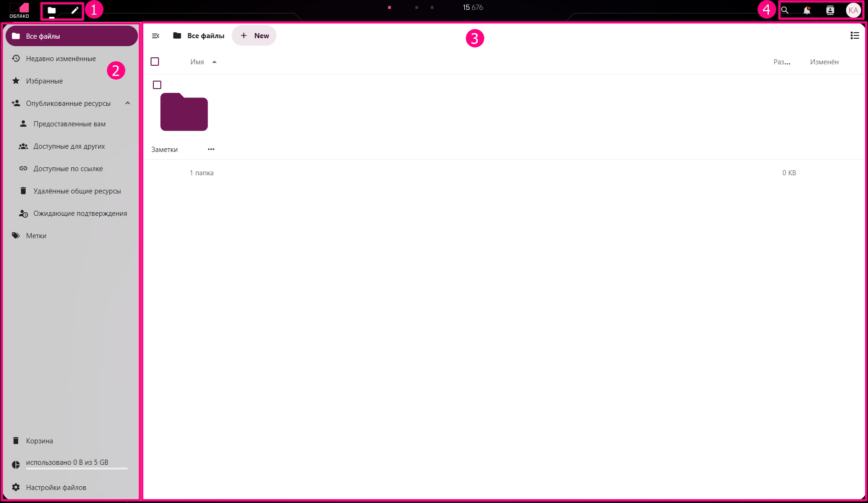Select Все файлы in sidebar
The width and height of the screenshot is (868, 503).
[x=72, y=36]
